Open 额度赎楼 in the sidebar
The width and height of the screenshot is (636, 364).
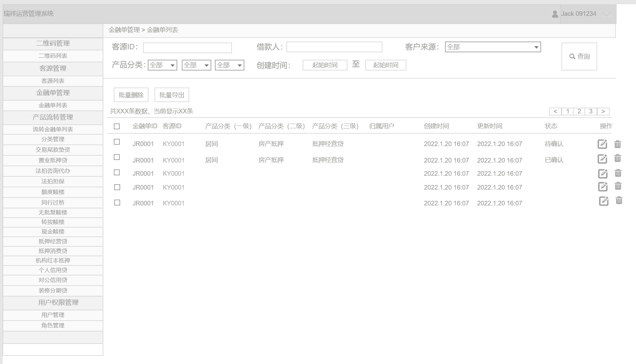click(x=53, y=192)
